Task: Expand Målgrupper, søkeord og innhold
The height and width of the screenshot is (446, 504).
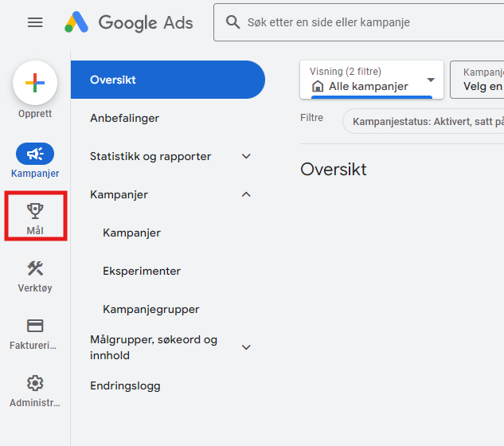Action: point(246,347)
